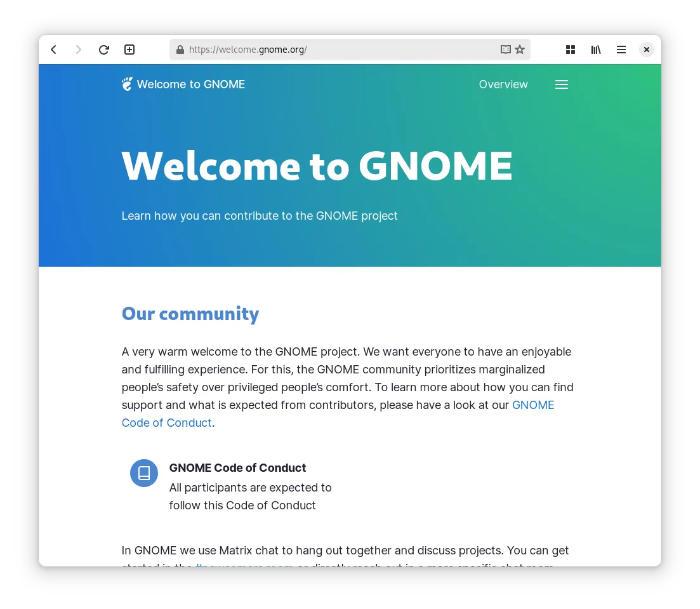Click the blue book icon on card

click(x=144, y=473)
